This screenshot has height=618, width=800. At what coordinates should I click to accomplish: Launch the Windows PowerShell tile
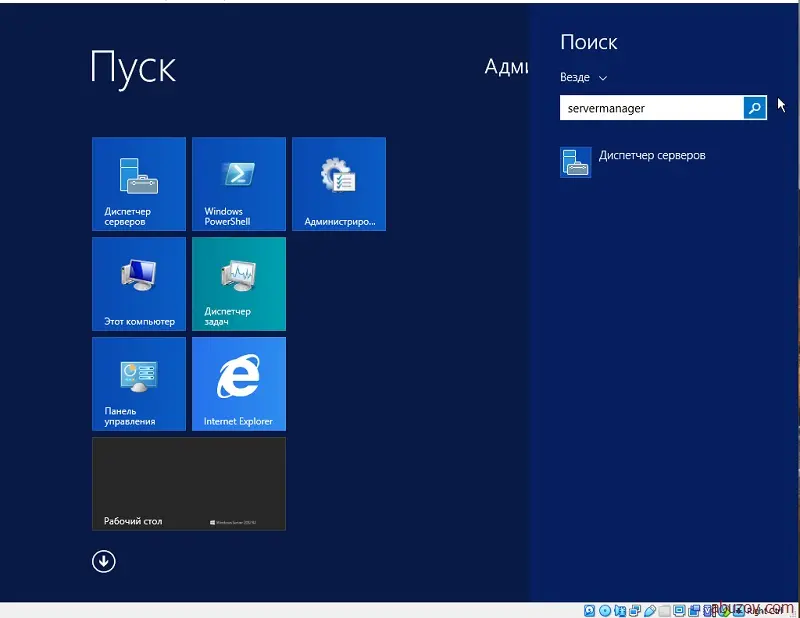(x=239, y=184)
